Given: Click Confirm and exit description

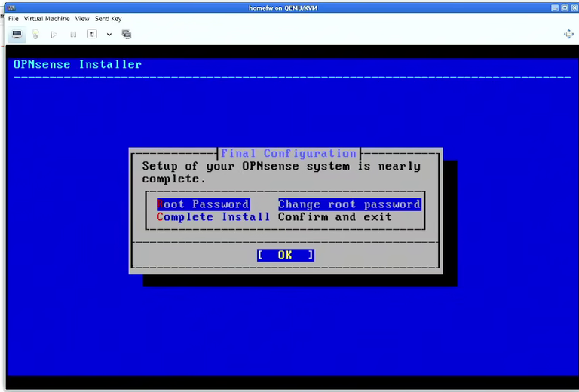Looking at the screenshot, I should point(335,216).
